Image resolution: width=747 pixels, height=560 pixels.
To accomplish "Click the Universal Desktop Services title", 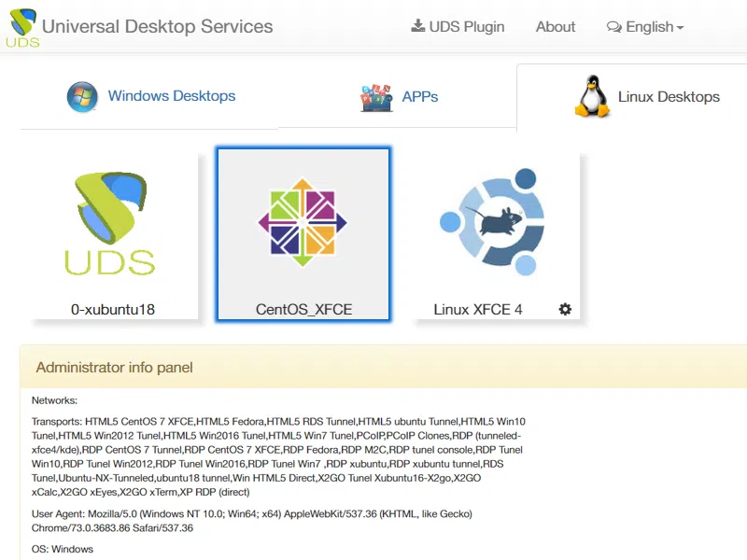I will (157, 27).
